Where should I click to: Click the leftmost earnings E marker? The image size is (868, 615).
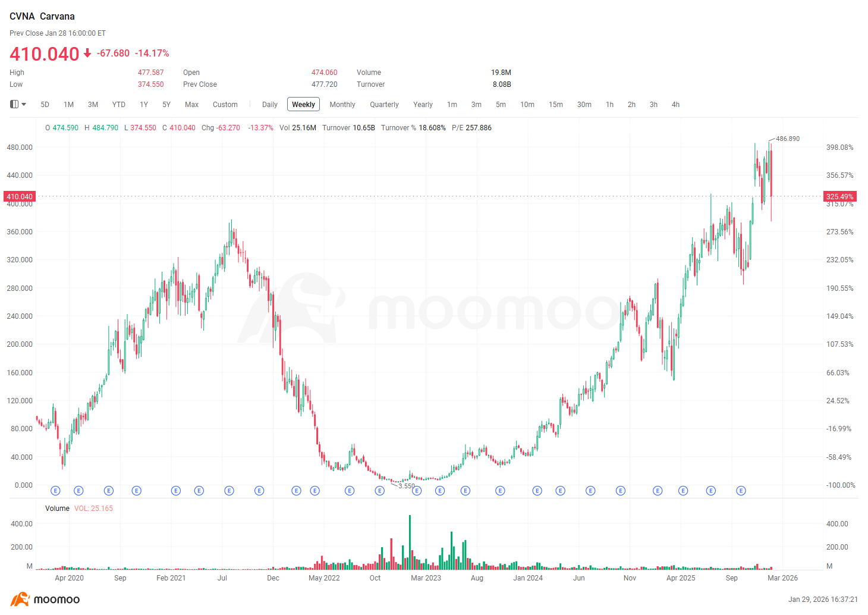coord(55,491)
